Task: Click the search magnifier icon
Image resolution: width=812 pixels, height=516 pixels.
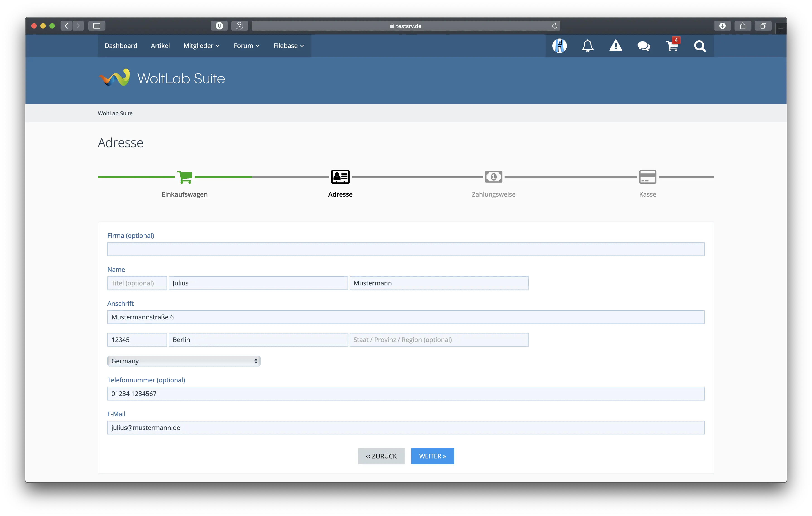Action: 700,46
